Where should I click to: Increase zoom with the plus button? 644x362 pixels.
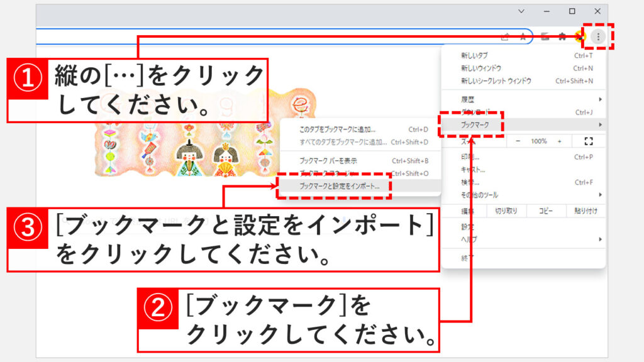[559, 141]
